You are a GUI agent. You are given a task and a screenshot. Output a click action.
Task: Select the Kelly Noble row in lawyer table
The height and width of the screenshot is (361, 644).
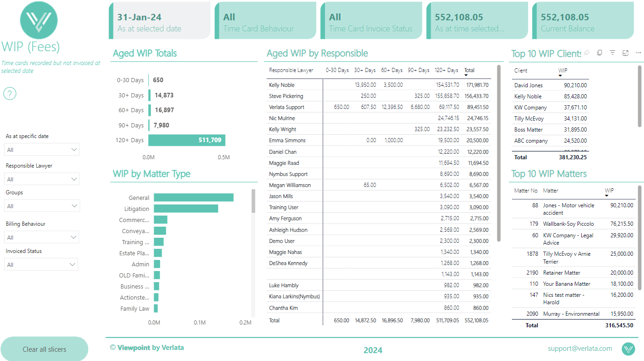tap(379, 85)
